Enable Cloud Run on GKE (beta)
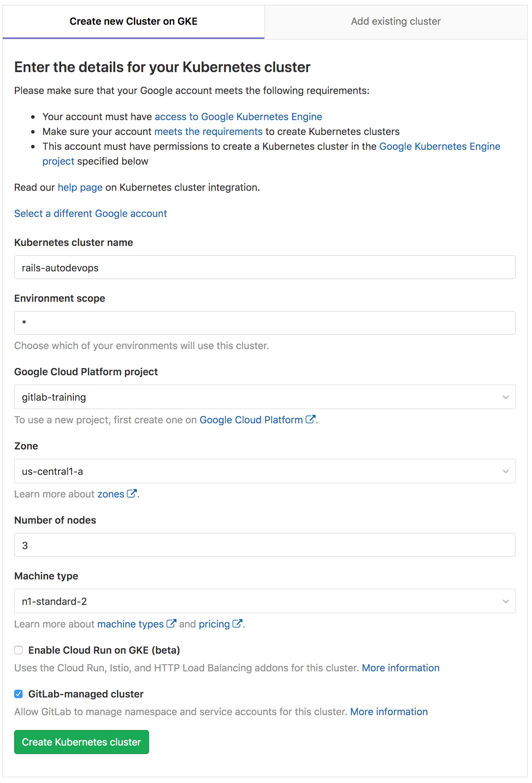 pyautogui.click(x=18, y=650)
